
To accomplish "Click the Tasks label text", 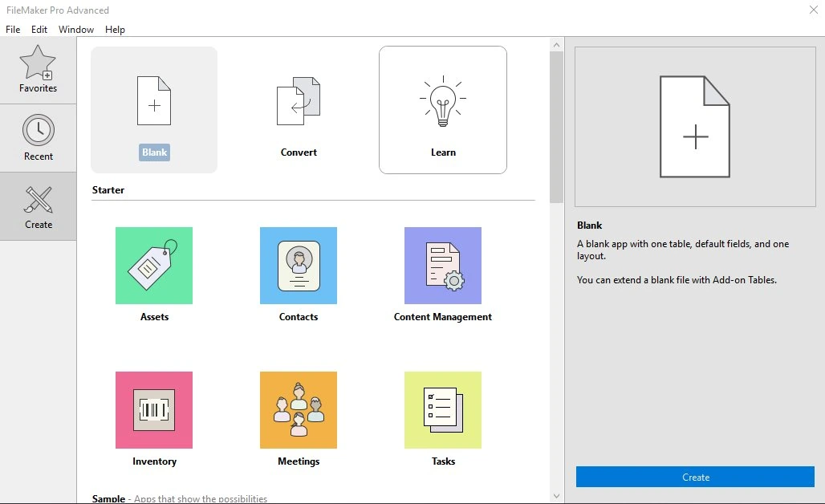I will (443, 461).
